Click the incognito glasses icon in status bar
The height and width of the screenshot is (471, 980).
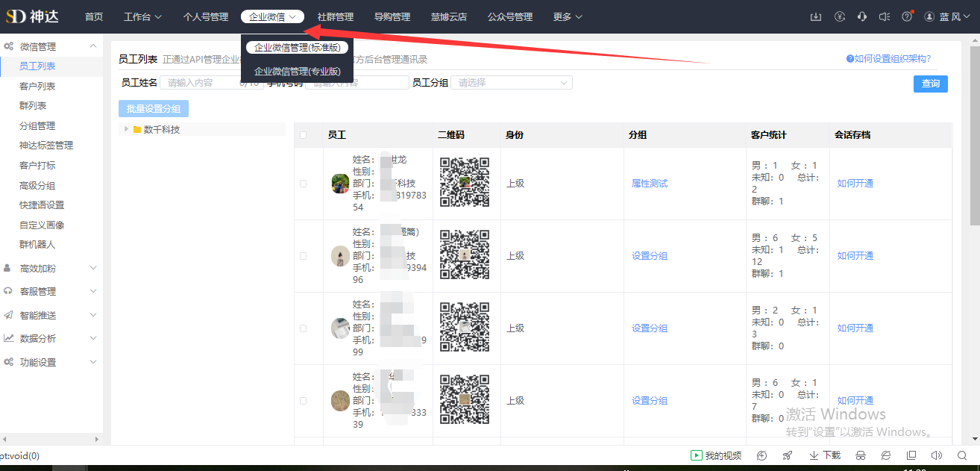[860, 455]
